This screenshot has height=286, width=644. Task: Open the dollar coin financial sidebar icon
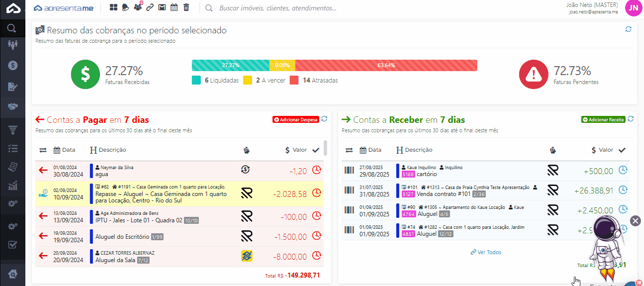click(x=13, y=65)
